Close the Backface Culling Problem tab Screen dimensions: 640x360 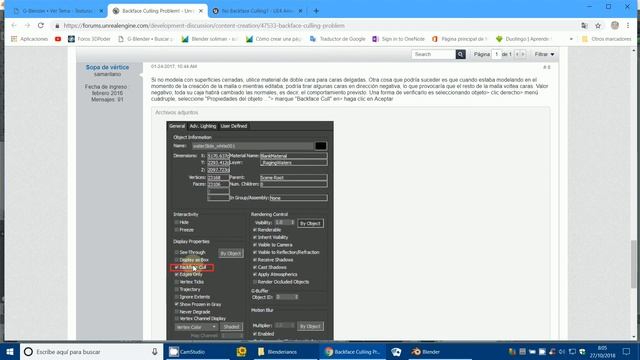(201, 11)
